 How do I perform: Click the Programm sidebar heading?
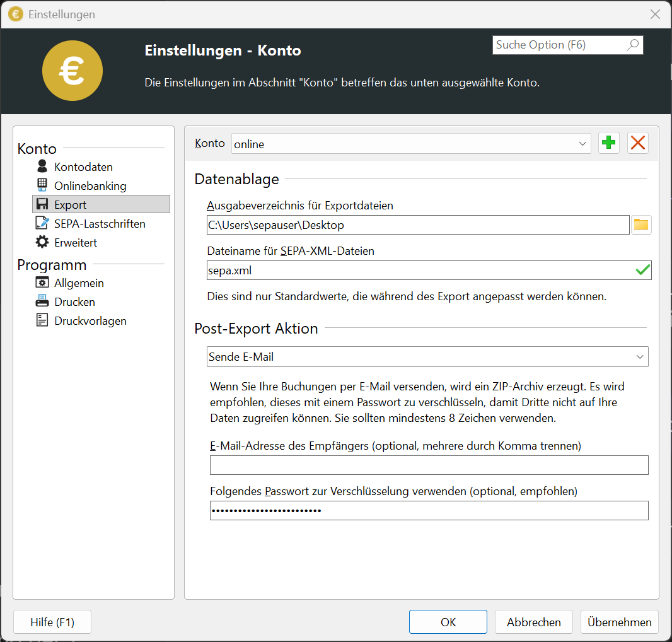[x=52, y=265]
